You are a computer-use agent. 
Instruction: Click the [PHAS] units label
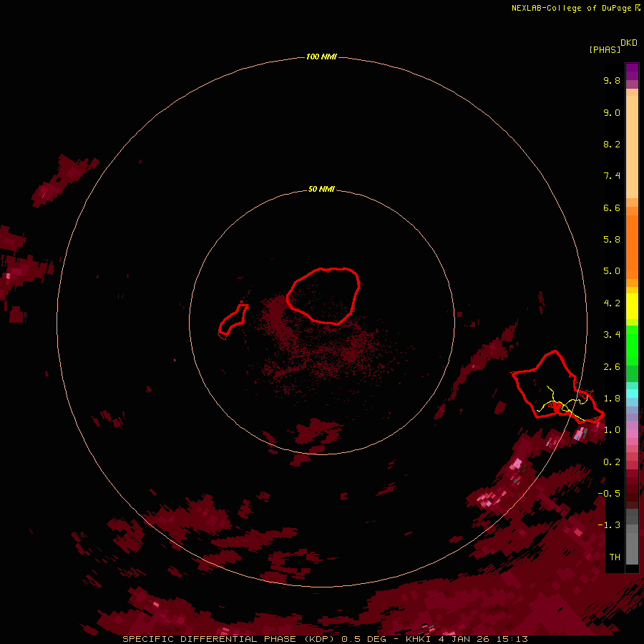coord(605,49)
